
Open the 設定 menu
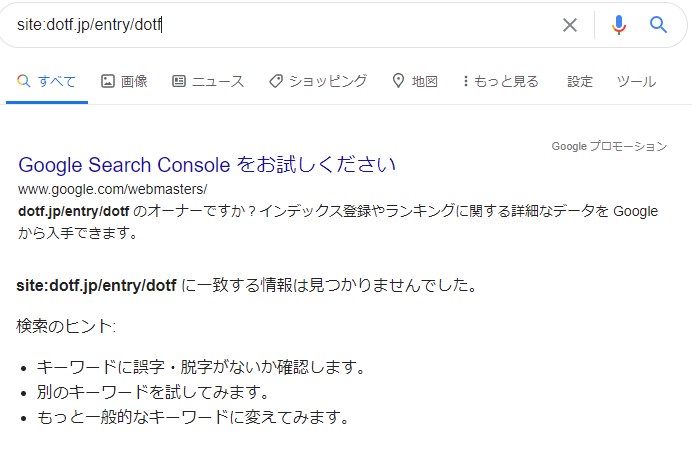click(579, 82)
